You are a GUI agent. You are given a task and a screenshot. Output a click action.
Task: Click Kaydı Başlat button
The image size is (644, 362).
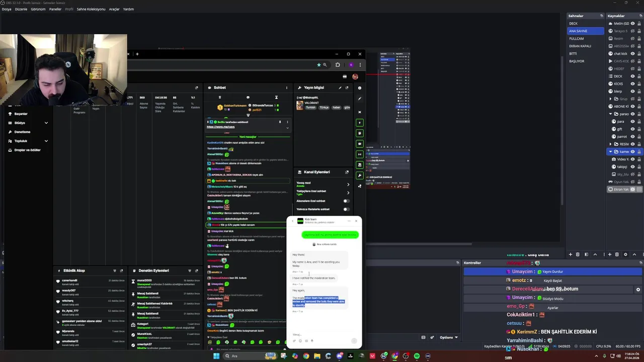coord(552,281)
